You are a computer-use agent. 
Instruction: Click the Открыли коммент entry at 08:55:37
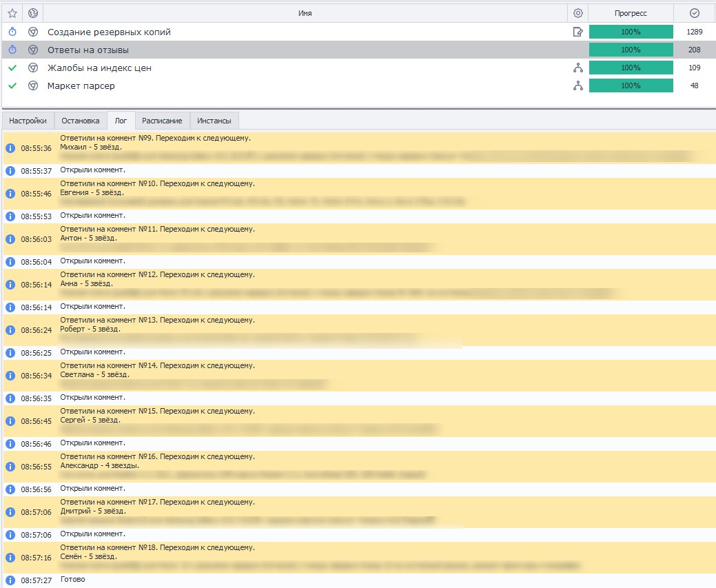click(93, 170)
